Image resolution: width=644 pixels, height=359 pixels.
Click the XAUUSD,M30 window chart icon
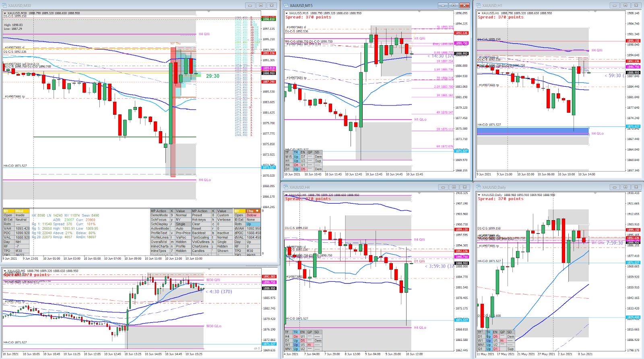(5, 5)
